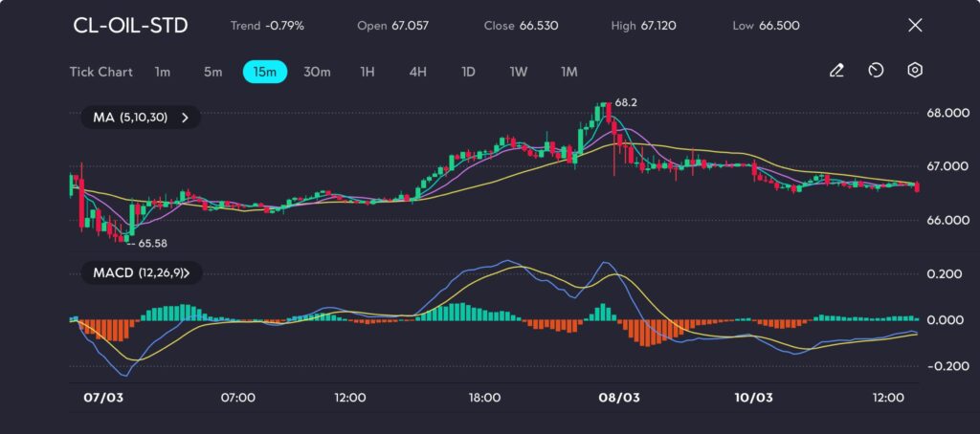The width and height of the screenshot is (980, 434).
Task: Select the 1m timeframe
Action: coord(163,72)
